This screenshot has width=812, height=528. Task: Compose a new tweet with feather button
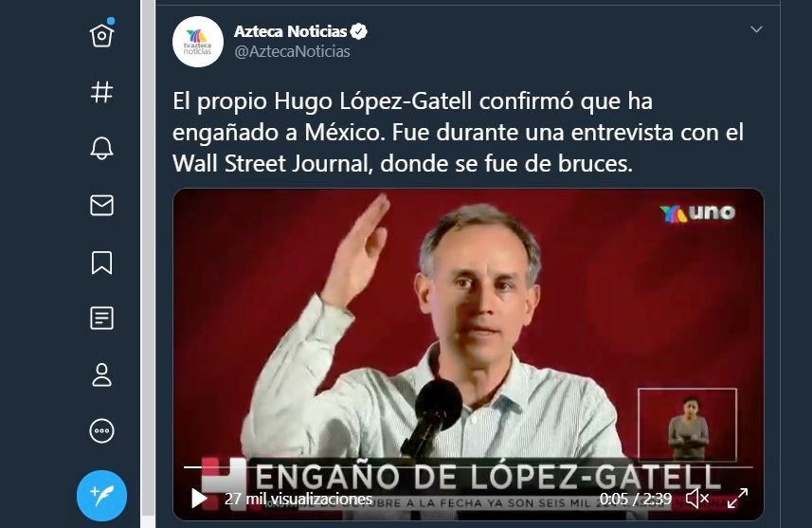pyautogui.click(x=102, y=496)
